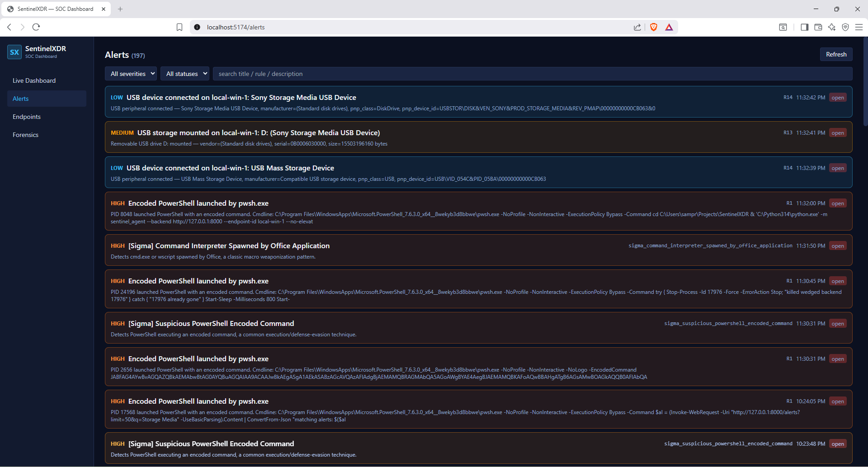Click open status on the 11:30:45 PM alert
The width and height of the screenshot is (868, 467).
(838, 281)
